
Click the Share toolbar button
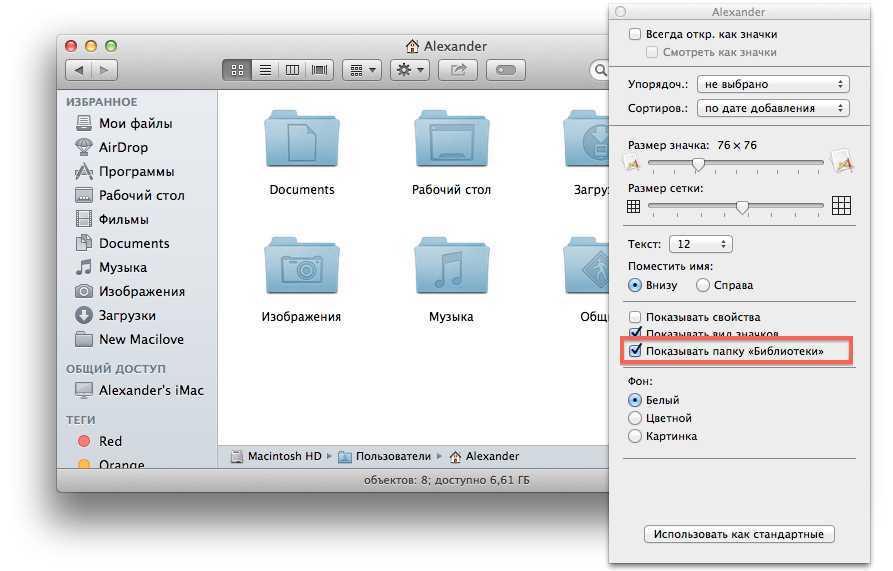458,70
